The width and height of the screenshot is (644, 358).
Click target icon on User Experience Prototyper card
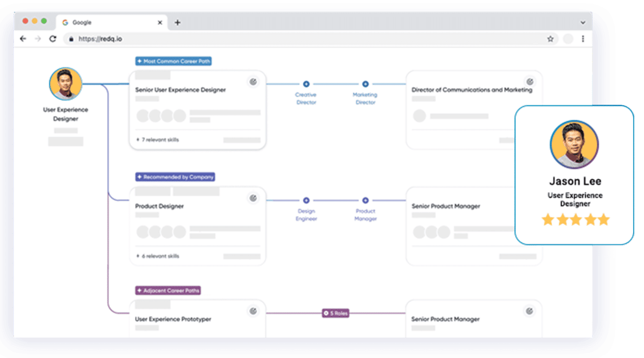point(253,311)
